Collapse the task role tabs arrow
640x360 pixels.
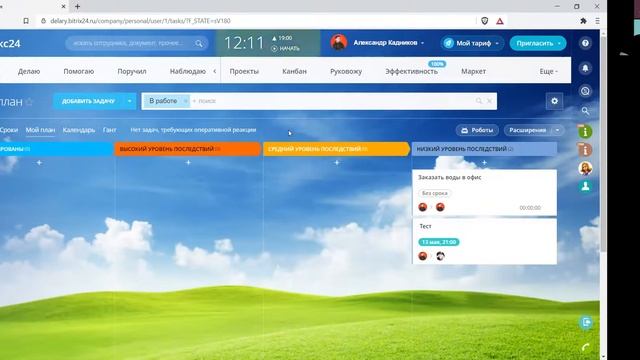(x=215, y=71)
